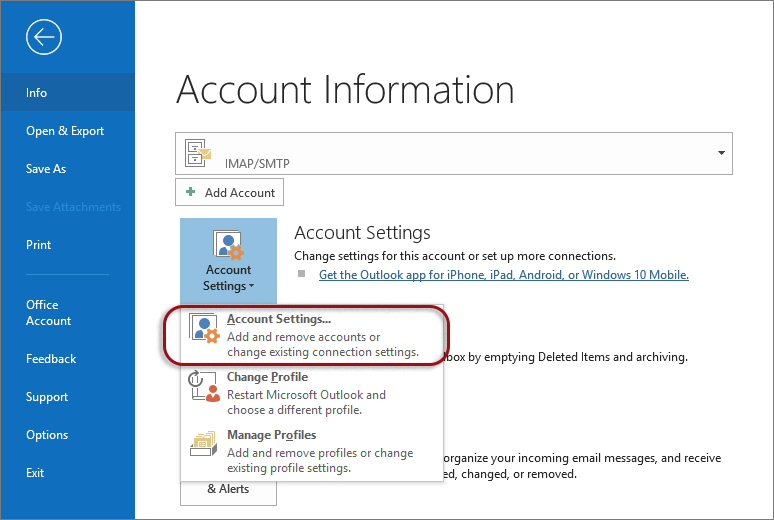Select the Info tab in sidebar
This screenshot has height=520, width=774.
68,92
